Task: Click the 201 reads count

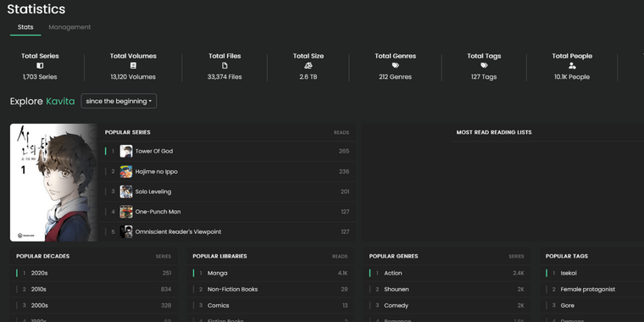Action: coord(345,192)
